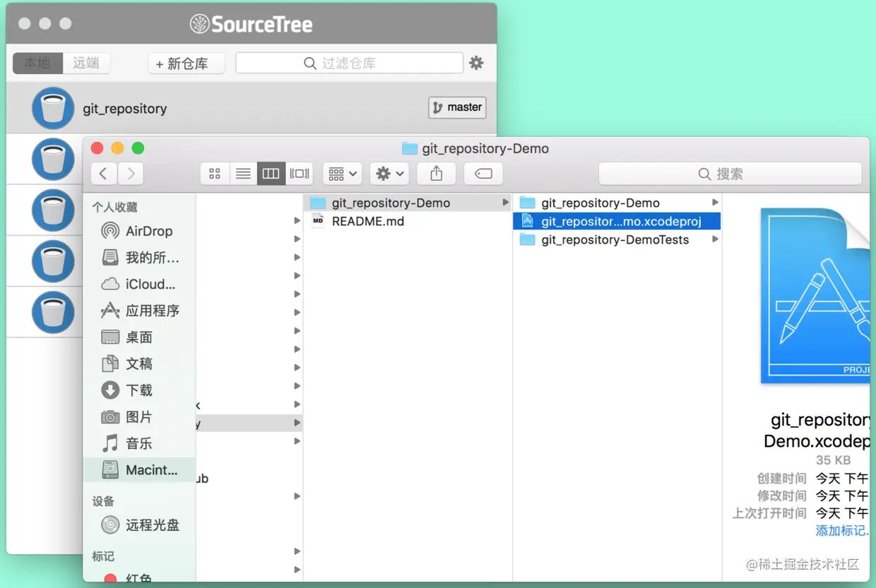
Task: Click the Share icon in Finder toolbar
Action: 436,174
